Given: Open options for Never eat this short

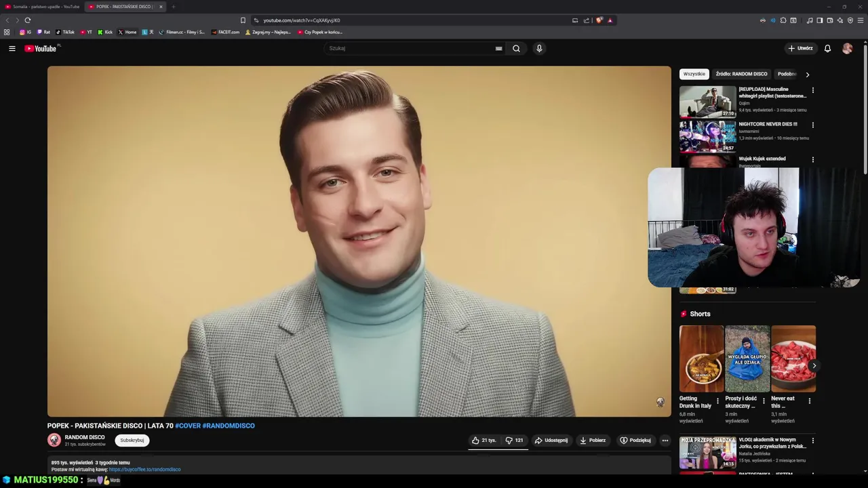Looking at the screenshot, I should pyautogui.click(x=809, y=401).
